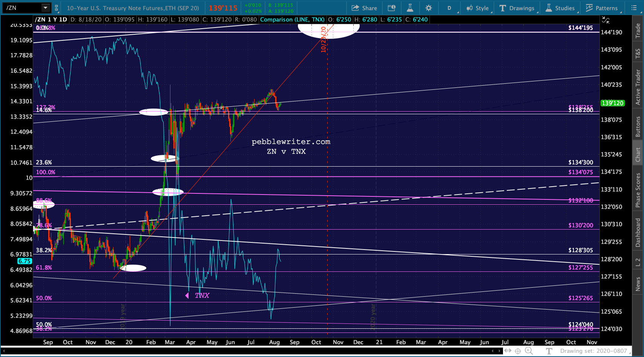This screenshot has width=644, height=357.
Task: Open the flask Edit Studies icon
Action: 410,8
